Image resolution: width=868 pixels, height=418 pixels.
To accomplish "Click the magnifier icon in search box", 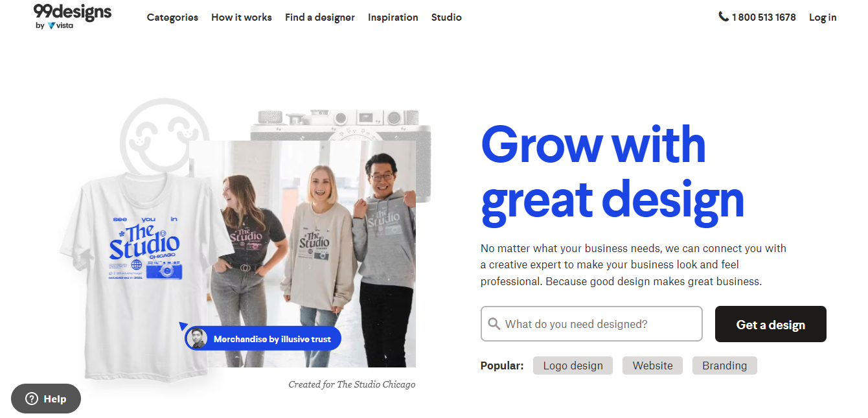I will pos(494,324).
